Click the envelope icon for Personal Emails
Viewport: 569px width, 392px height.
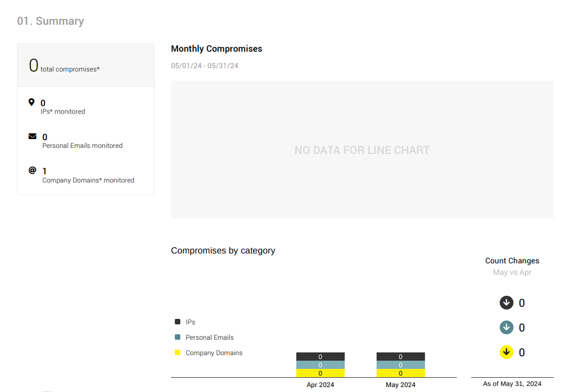32,136
